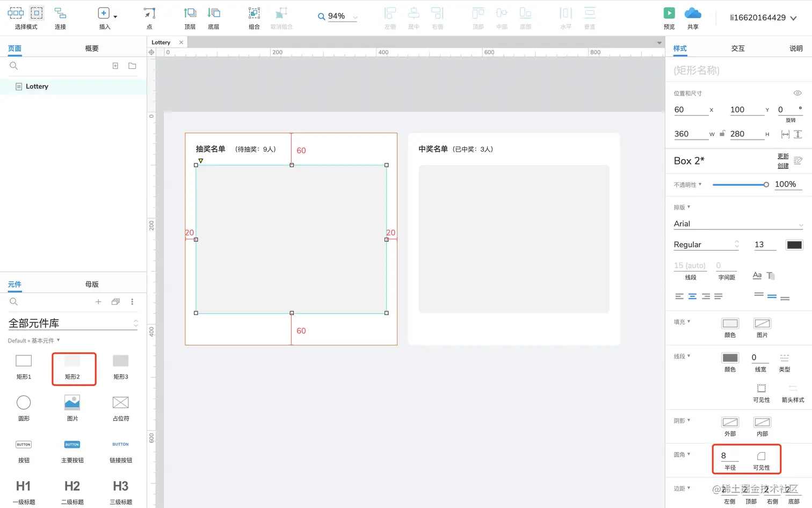The image size is (812, 508).
Task: Open the Regular font style selector
Action: [x=707, y=245]
